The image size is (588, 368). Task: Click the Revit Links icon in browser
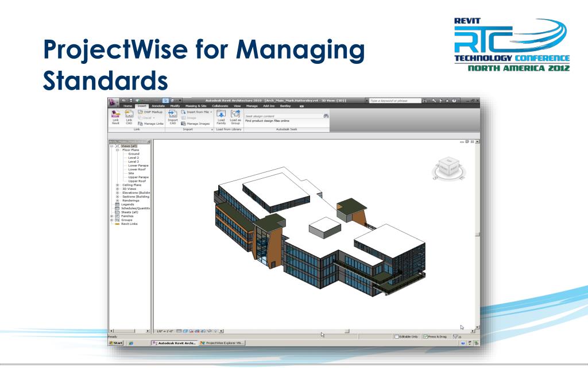pos(117,224)
